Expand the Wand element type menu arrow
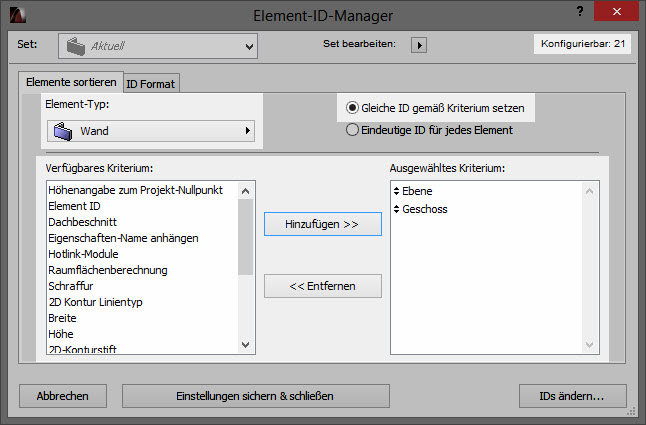This screenshot has height=425, width=646. [x=248, y=131]
